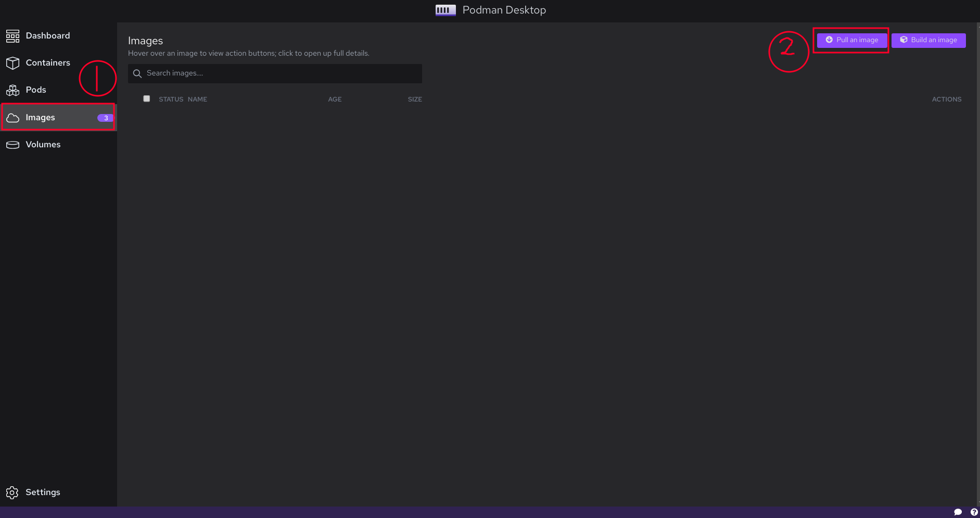
Task: Click the Settings gear icon
Action: [12, 492]
